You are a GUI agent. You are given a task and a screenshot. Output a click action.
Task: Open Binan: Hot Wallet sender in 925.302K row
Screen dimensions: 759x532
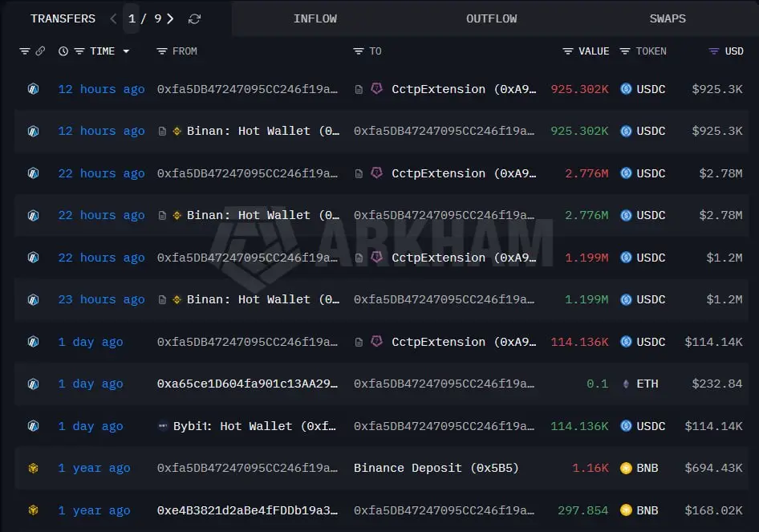click(x=263, y=131)
